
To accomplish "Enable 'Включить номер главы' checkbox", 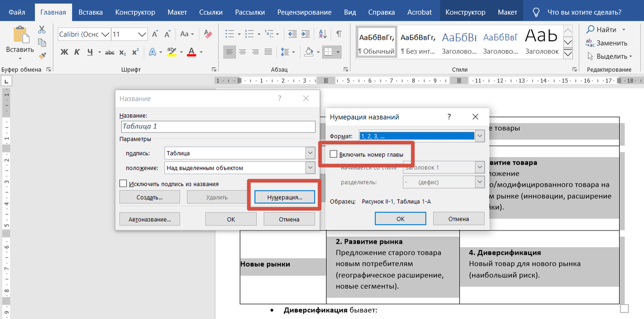I will point(334,154).
